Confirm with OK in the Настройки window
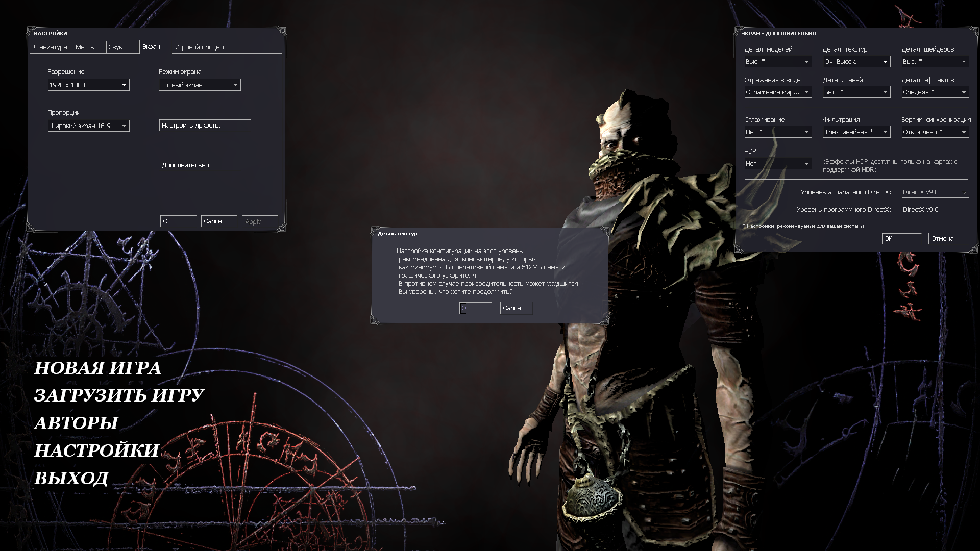 pyautogui.click(x=178, y=221)
